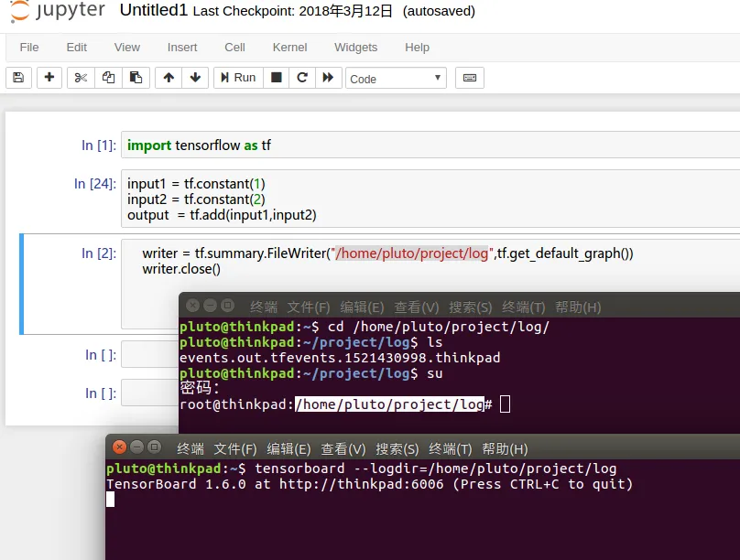Minimize the front tensorboard terminal window
The image size is (740, 560).
136,447
